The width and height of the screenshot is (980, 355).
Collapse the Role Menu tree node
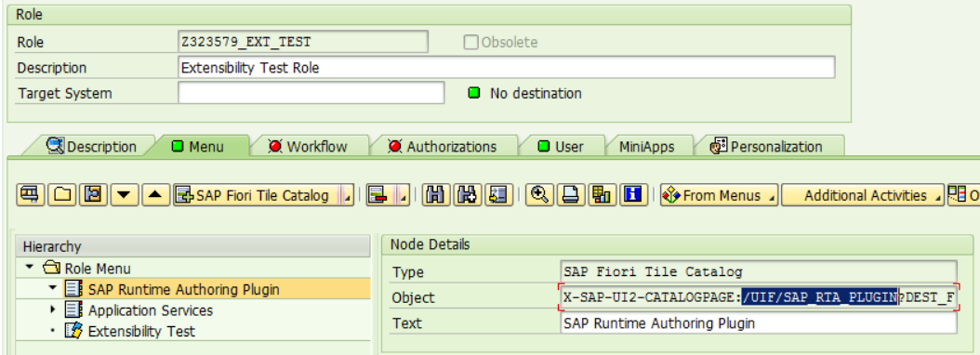[30, 269]
